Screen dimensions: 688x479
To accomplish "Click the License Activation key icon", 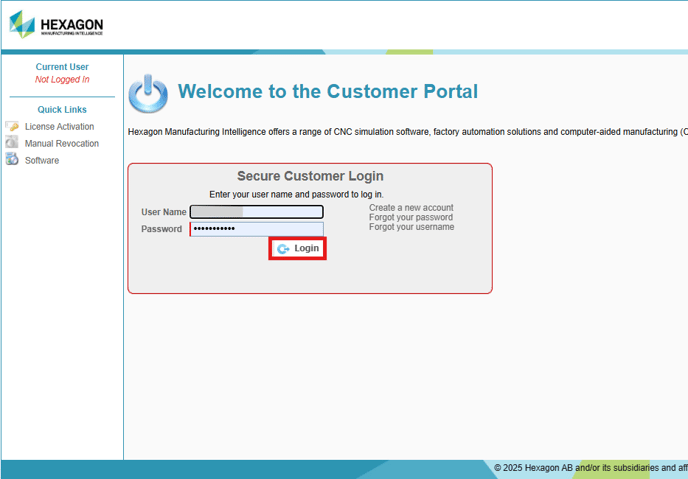I will pos(12,126).
